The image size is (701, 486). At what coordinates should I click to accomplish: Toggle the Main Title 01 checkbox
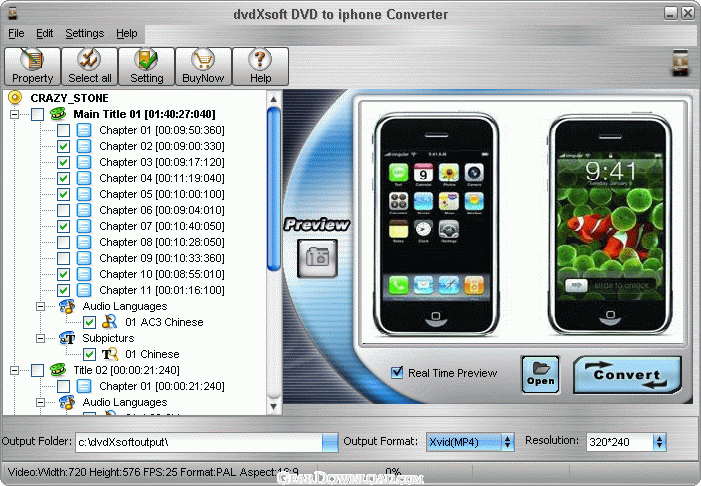pyautogui.click(x=38, y=114)
